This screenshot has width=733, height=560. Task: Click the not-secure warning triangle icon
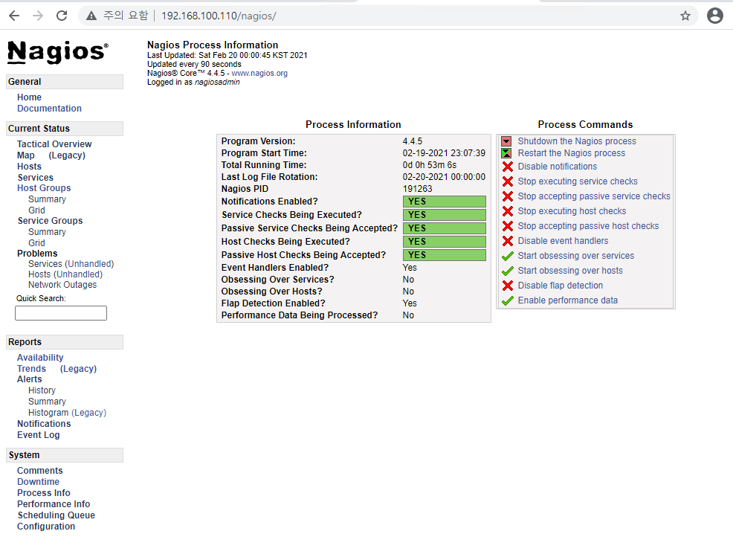pyautogui.click(x=91, y=16)
